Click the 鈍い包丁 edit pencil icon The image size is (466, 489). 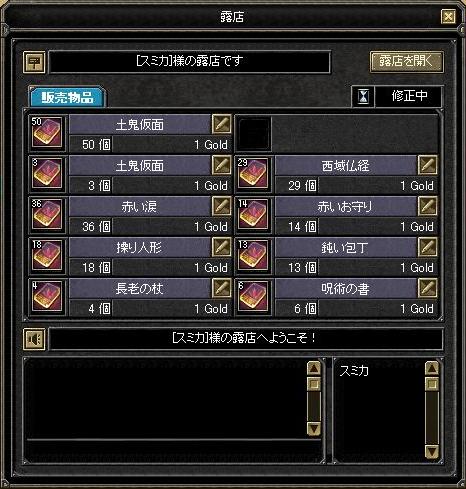pyautogui.click(x=428, y=247)
